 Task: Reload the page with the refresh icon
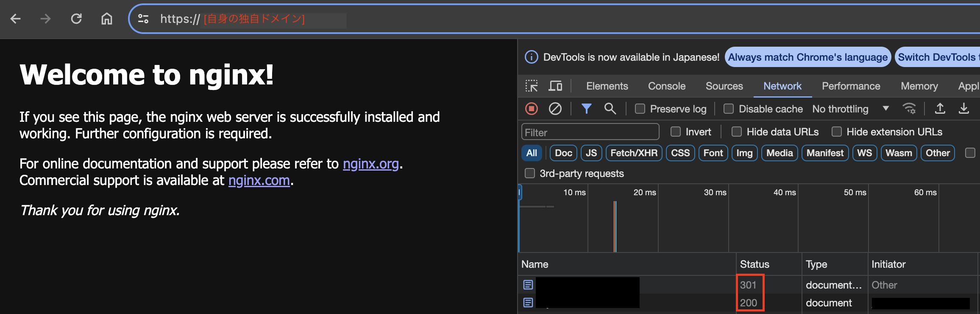click(x=76, y=19)
